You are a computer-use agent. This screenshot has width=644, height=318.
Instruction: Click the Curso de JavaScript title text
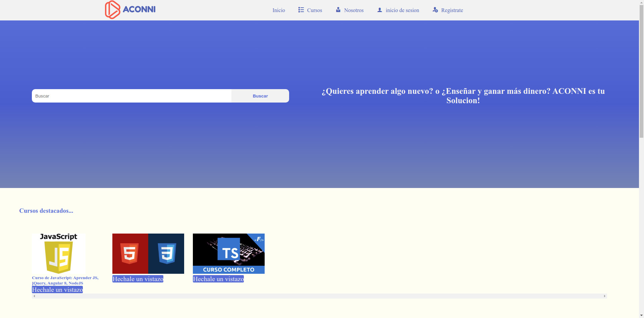coord(65,280)
